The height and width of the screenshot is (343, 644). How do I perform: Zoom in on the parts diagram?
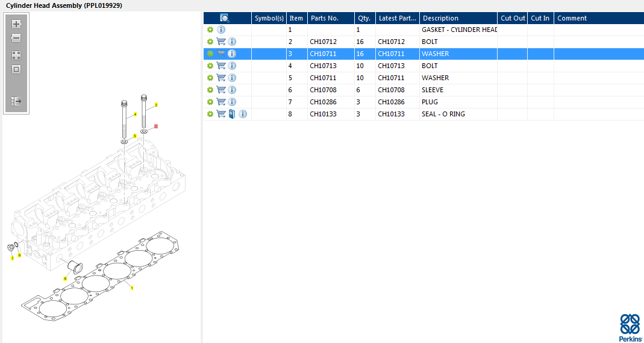click(16, 24)
